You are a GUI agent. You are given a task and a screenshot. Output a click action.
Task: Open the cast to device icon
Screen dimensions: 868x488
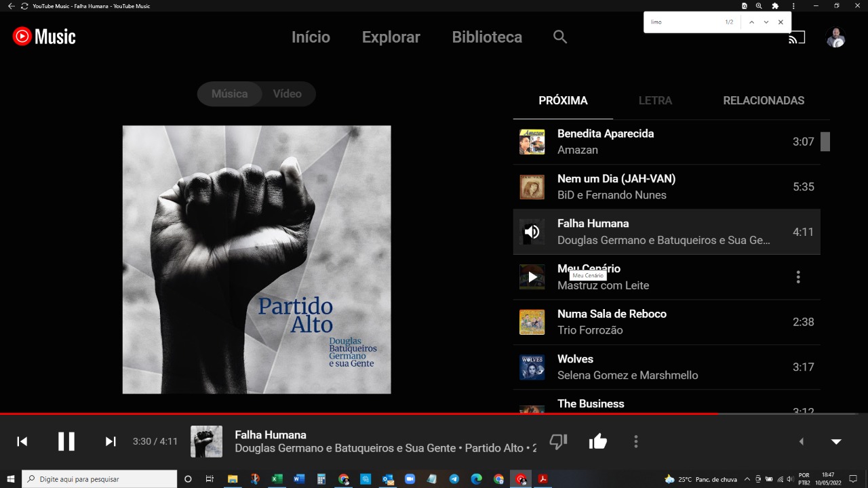(x=796, y=38)
